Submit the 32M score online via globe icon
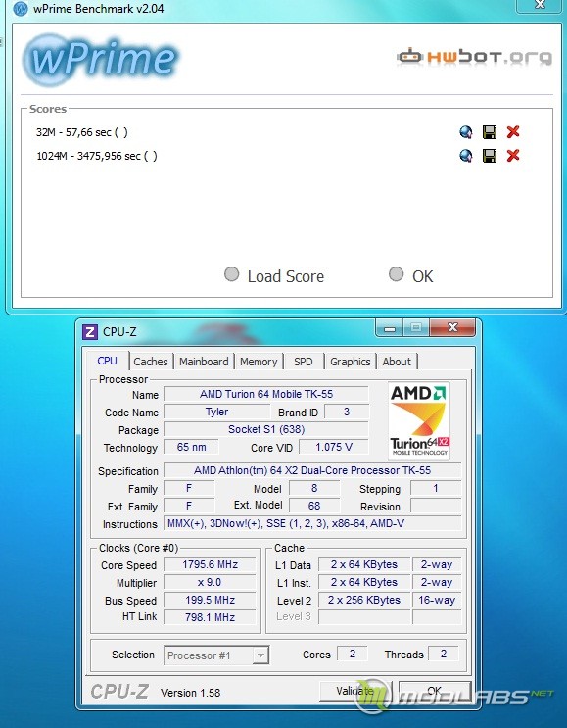Viewport: 567px width, 728px height. click(x=465, y=132)
